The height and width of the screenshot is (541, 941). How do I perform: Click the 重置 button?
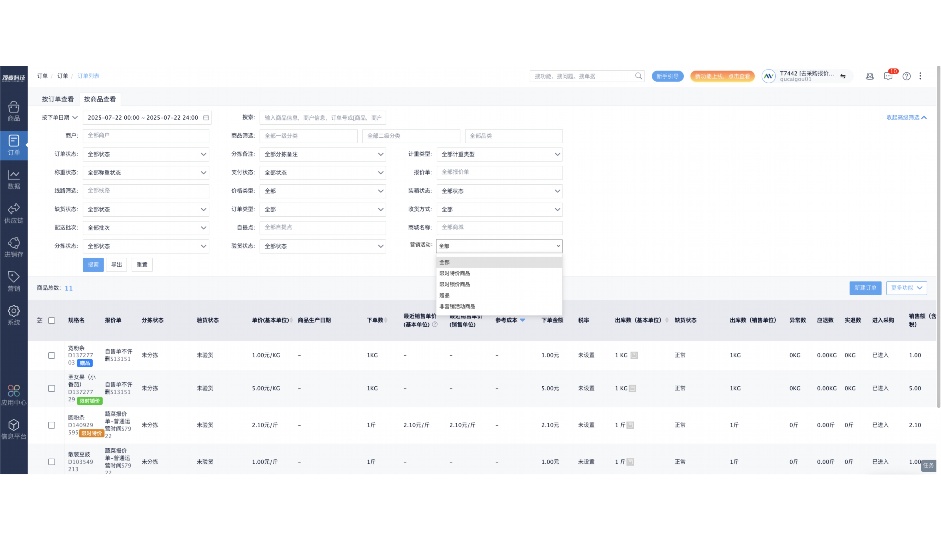point(143,265)
